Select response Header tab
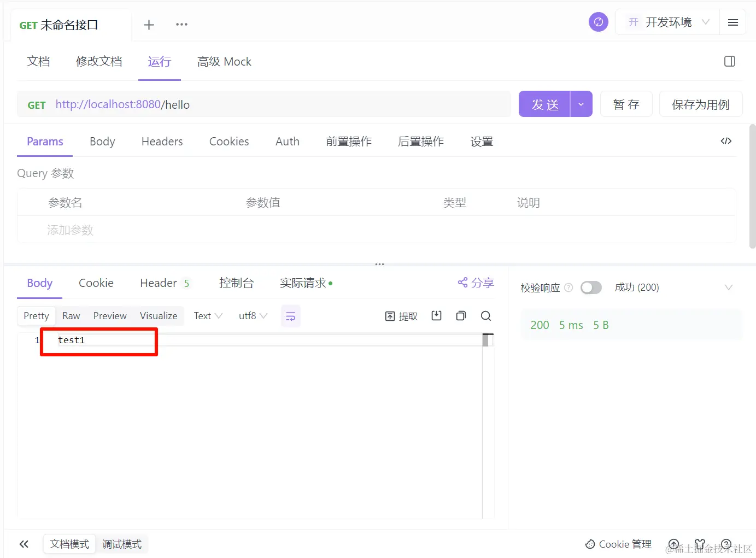Screen dimensions: 756x558 click(165, 283)
